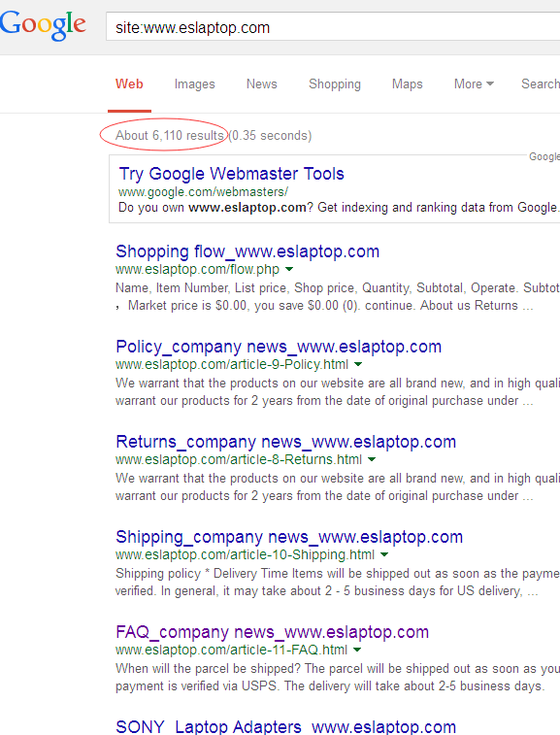Switch to the Images tab

point(194,84)
